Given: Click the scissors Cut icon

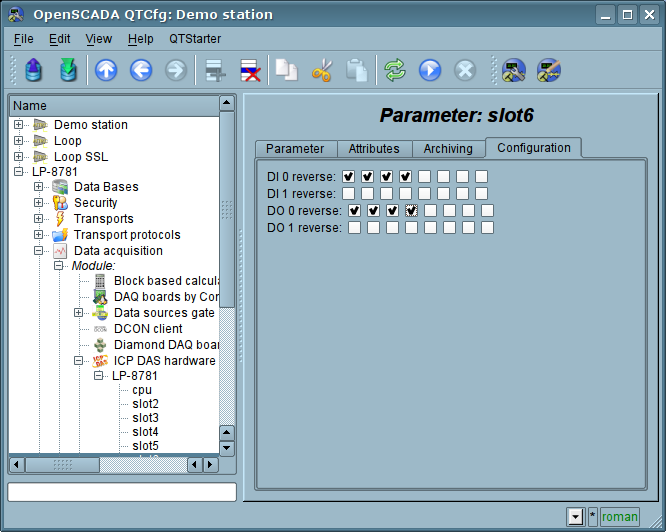Looking at the screenshot, I should [x=322, y=70].
